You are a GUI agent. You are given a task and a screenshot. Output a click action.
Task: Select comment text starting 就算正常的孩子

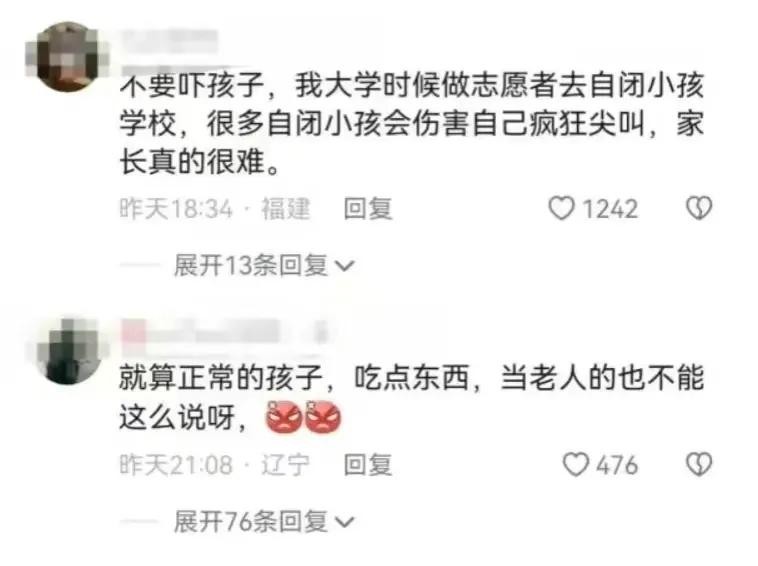point(412,397)
